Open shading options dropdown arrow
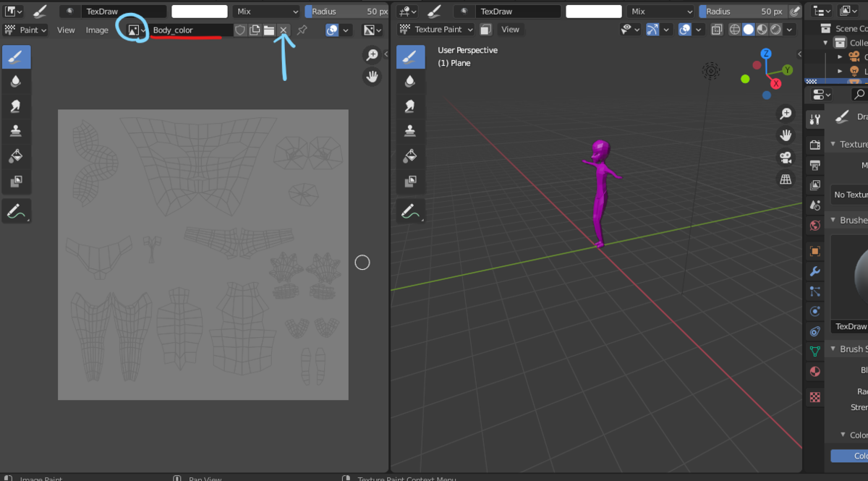868x481 pixels. [x=790, y=30]
